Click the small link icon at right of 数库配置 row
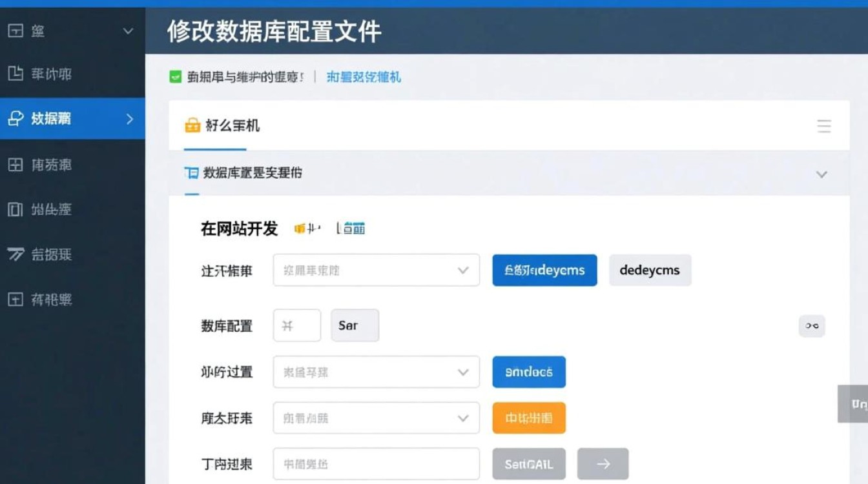This screenshot has width=868, height=484. (x=812, y=326)
